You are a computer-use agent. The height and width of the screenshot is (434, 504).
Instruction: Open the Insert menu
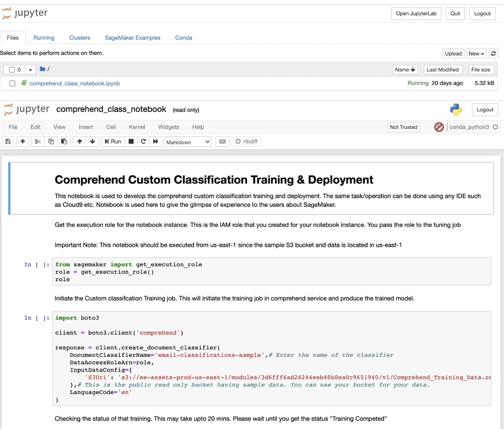click(86, 127)
